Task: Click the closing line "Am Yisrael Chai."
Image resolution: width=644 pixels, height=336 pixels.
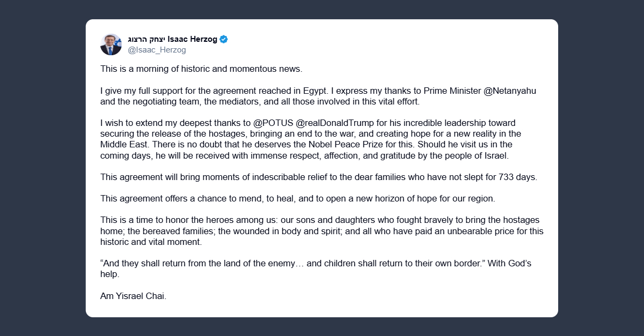Action: pos(133,296)
